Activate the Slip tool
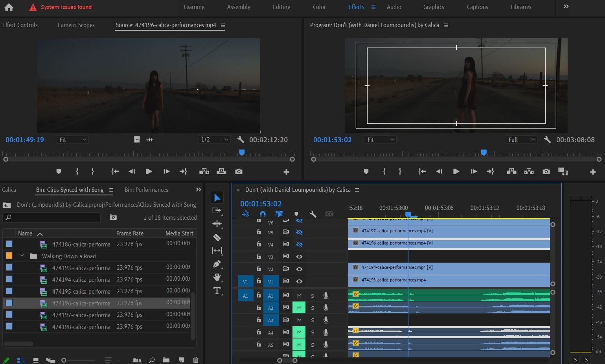 click(217, 250)
